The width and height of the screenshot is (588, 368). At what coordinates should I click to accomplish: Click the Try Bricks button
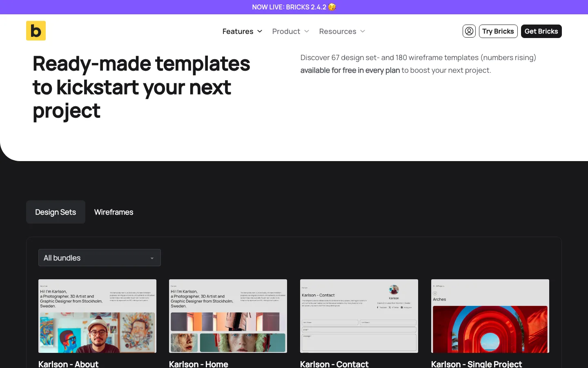(x=498, y=31)
